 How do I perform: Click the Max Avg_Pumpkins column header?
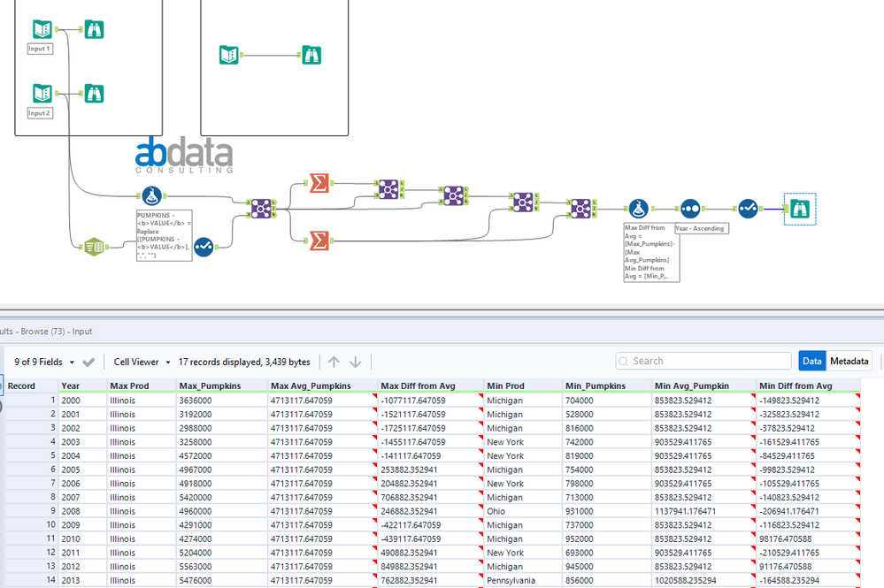click(323, 386)
